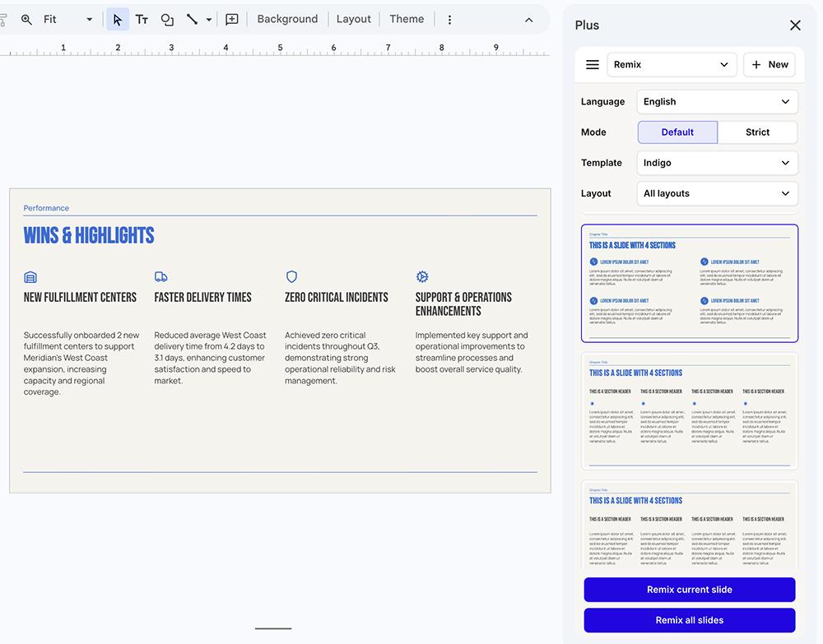Select the Line tool
The image size is (823, 644).
pos(192,20)
